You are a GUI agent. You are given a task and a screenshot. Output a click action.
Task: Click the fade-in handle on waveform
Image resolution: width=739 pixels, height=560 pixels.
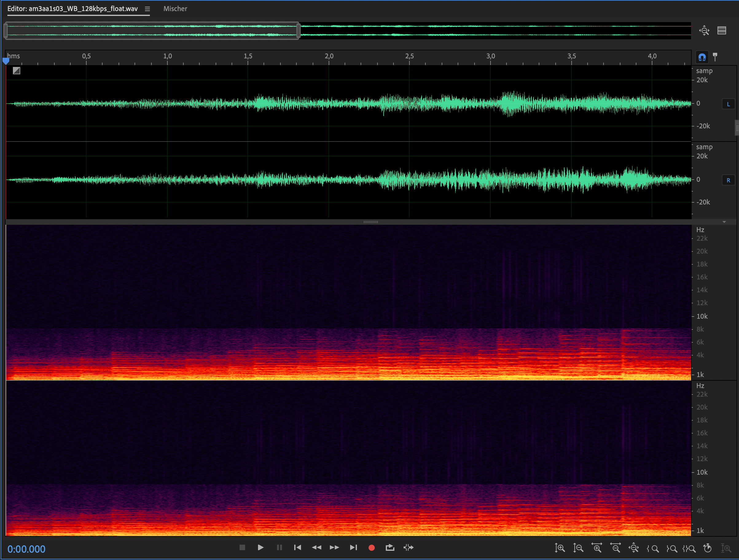[x=16, y=70]
